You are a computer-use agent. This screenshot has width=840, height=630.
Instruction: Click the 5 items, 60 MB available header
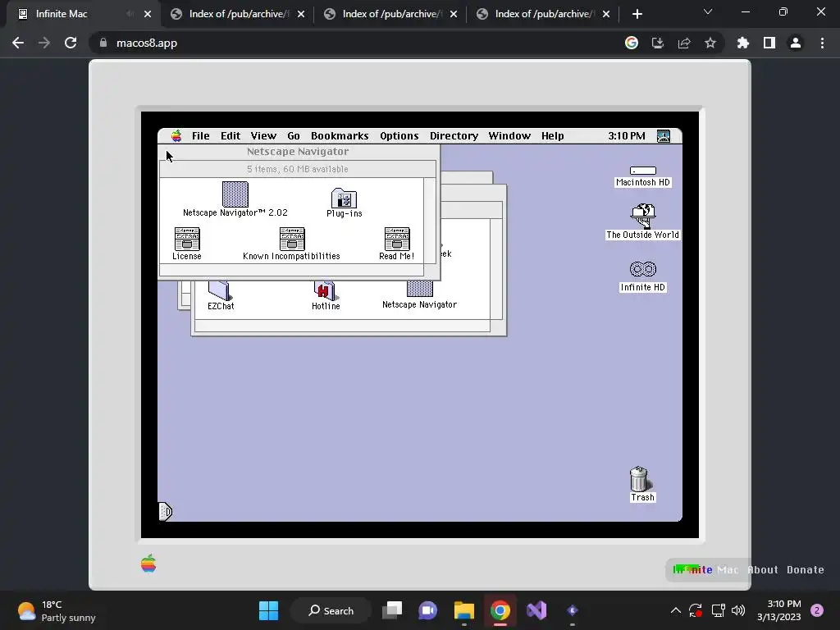coord(298,169)
